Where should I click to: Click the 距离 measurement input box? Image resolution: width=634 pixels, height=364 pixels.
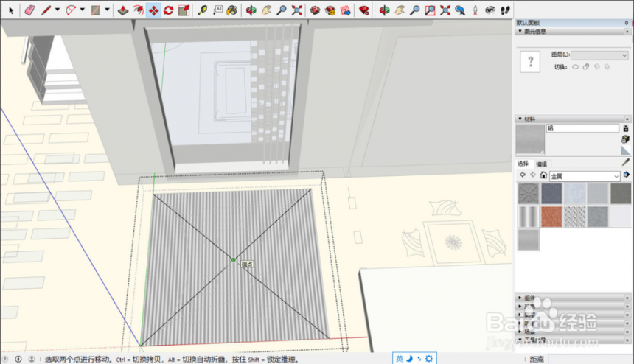pyautogui.click(x=591, y=359)
